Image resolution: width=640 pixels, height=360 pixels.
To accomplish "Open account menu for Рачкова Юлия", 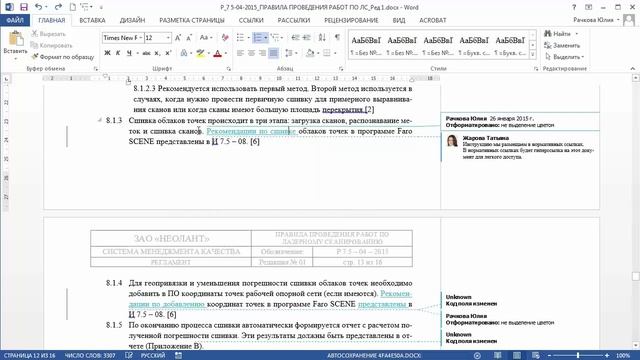I will coord(596,20).
